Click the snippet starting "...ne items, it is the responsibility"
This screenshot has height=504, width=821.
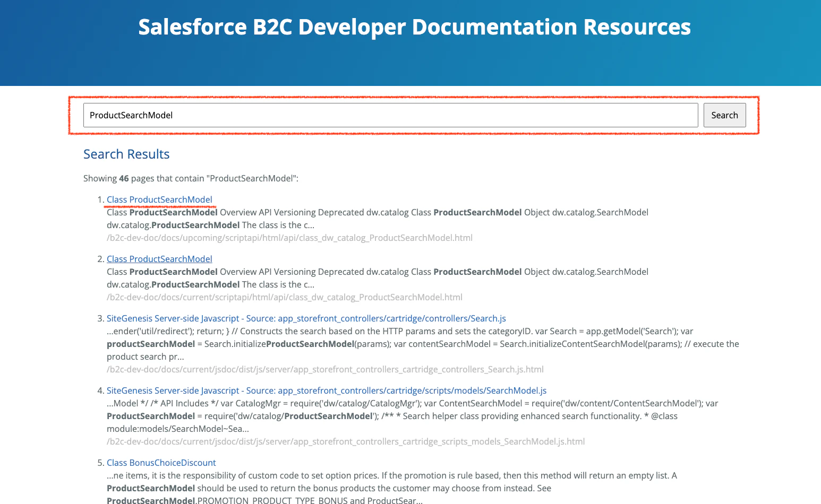point(392,488)
